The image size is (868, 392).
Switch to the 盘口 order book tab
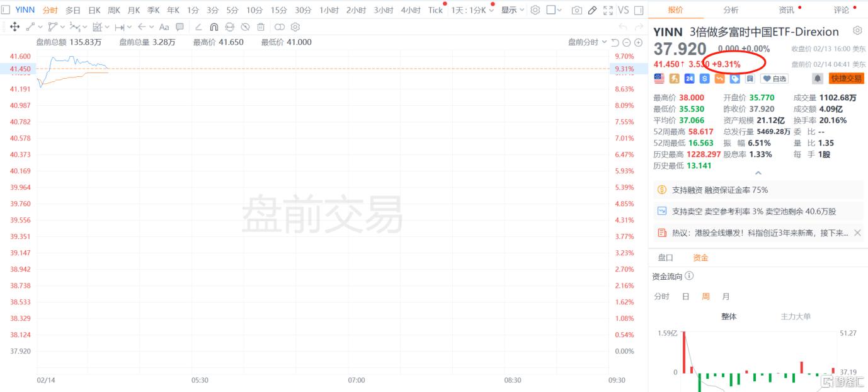coord(665,258)
